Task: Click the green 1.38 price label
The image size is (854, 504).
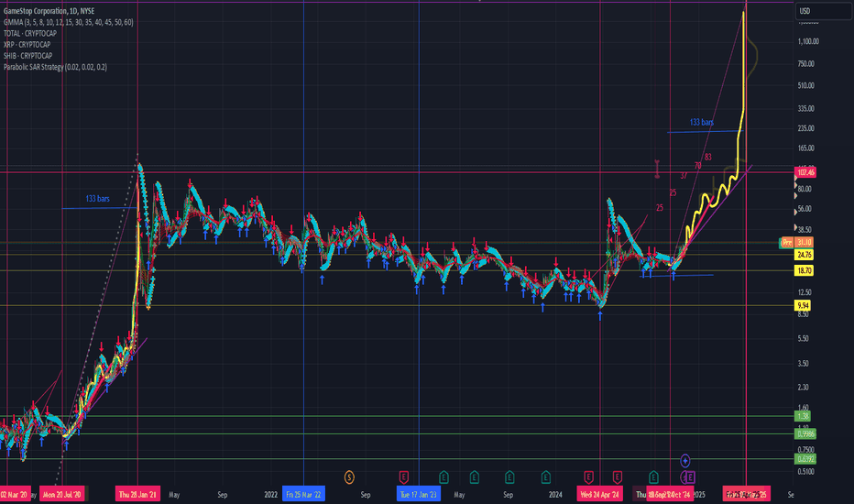Action: click(x=803, y=416)
